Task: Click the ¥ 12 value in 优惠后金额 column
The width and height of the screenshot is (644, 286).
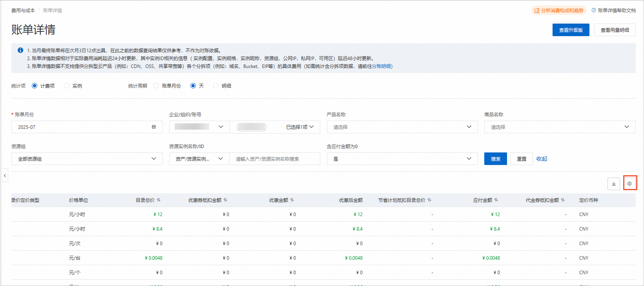Action: tap(358, 214)
